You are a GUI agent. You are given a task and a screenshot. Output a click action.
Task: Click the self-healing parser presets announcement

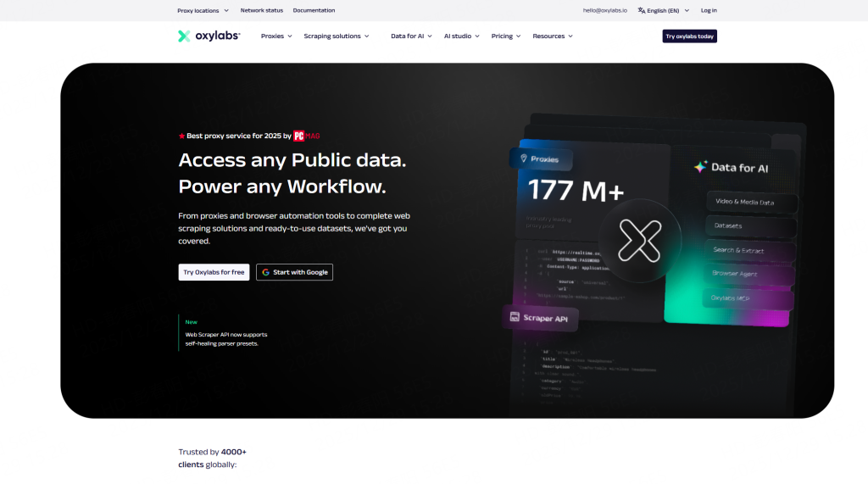click(x=222, y=339)
